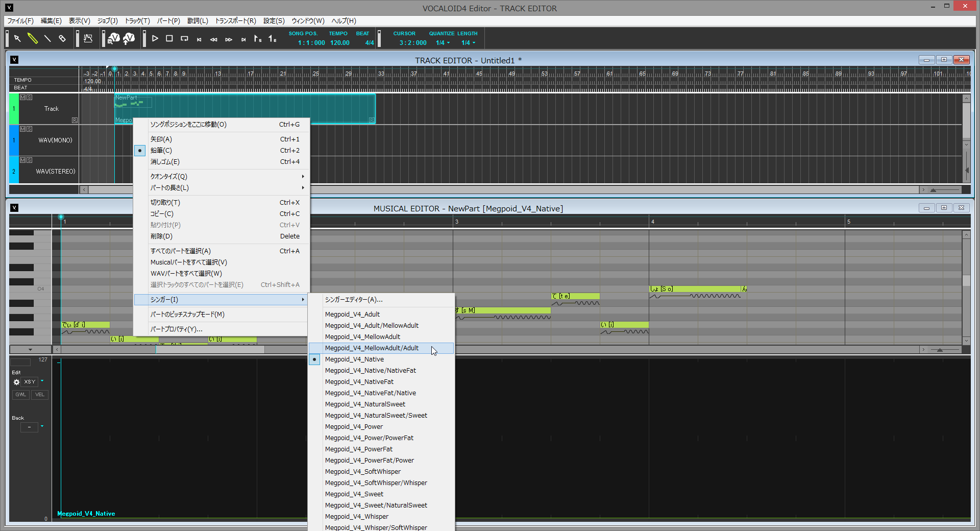
Task: Open the Back parameter dropdown arrow
Action: point(42,426)
